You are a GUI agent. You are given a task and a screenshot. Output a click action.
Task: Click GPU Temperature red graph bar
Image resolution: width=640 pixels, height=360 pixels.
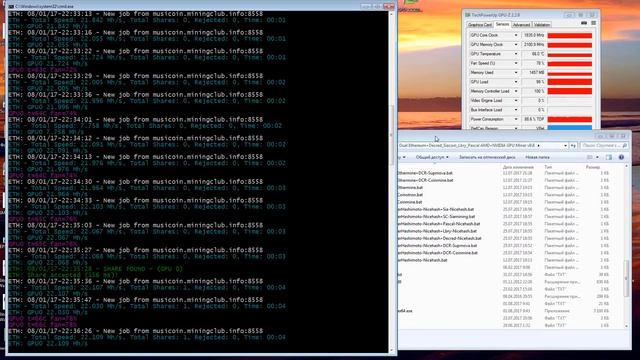click(570, 54)
